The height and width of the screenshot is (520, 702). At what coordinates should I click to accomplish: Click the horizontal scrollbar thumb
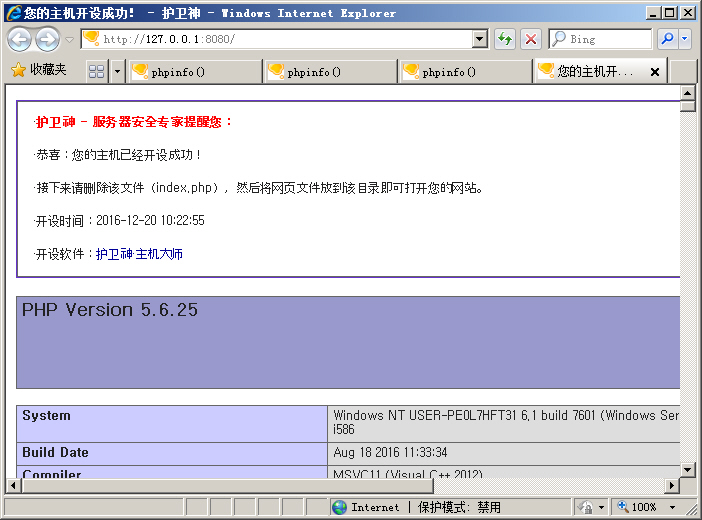pyautogui.click(x=227, y=486)
